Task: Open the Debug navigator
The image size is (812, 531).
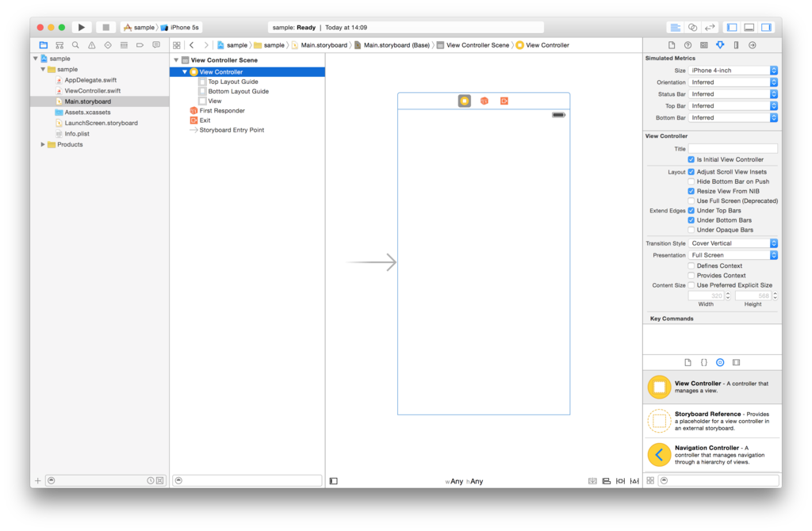Action: point(124,45)
